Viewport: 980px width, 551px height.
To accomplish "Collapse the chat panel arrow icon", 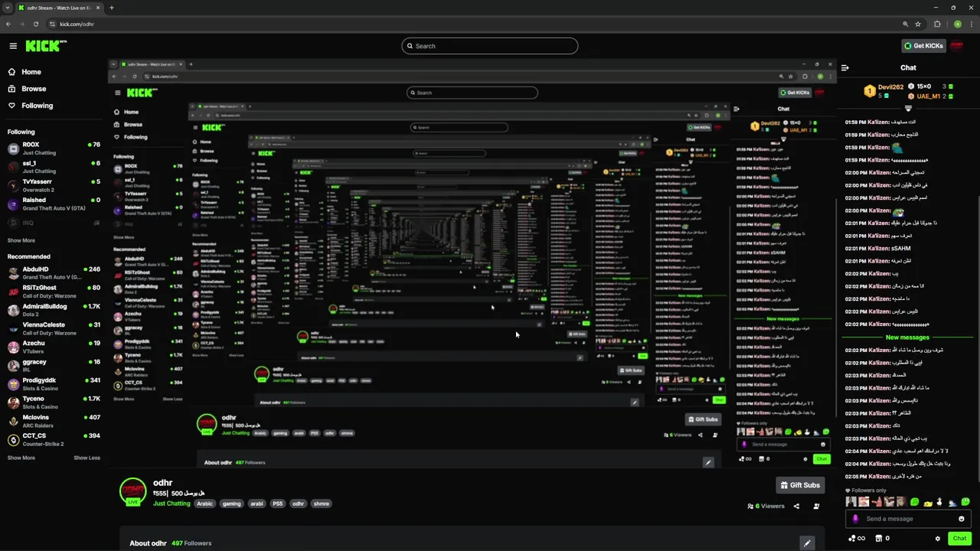I will 845,67.
